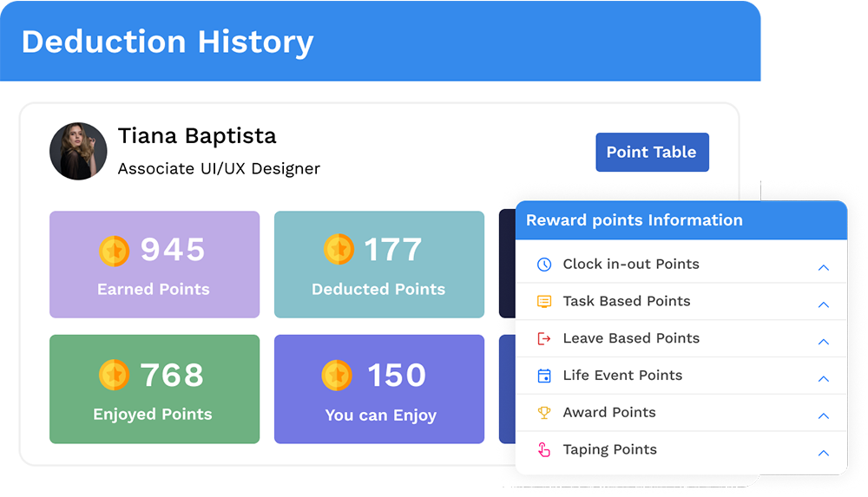Click the clock icon beside Clock in-out Points
The image size is (868, 497).
point(544,265)
